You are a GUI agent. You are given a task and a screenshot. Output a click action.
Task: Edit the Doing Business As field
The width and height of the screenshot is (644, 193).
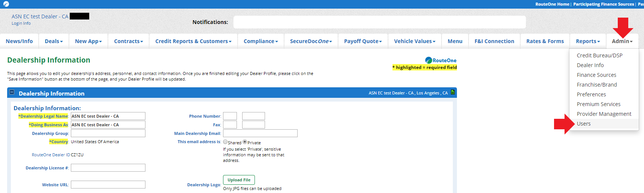[x=108, y=125]
